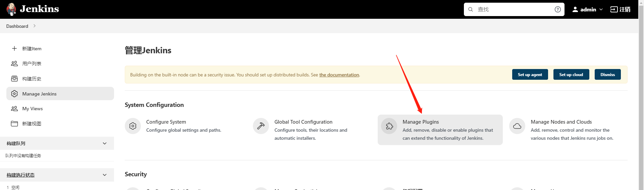
Task: Expand the Dashboard breadcrumb chevron
Action: tap(35, 26)
